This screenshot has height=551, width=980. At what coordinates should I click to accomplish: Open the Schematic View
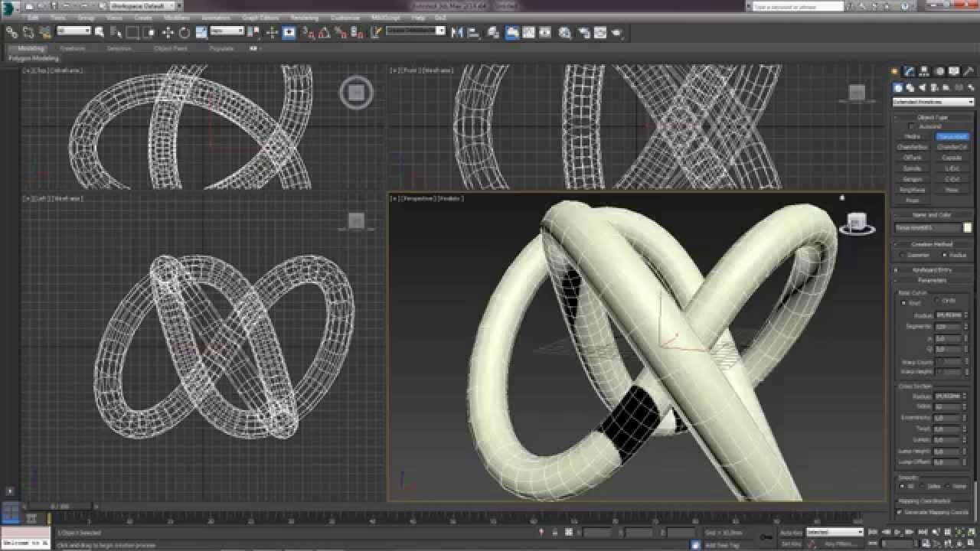[545, 32]
